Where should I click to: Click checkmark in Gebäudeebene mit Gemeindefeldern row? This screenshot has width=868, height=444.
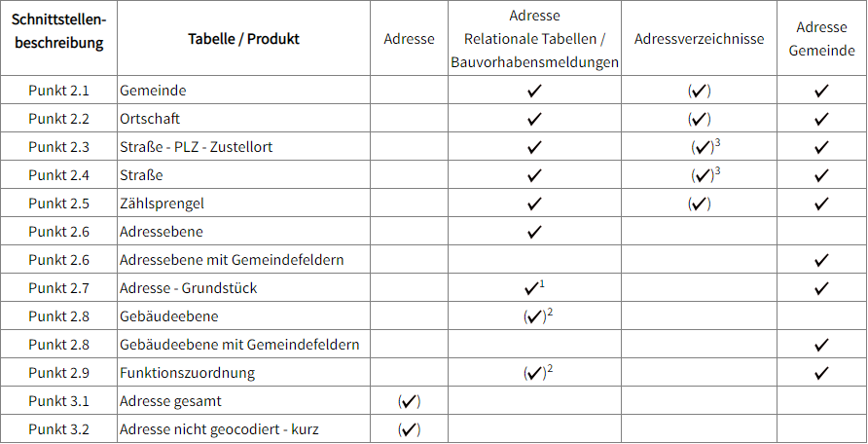click(x=821, y=345)
